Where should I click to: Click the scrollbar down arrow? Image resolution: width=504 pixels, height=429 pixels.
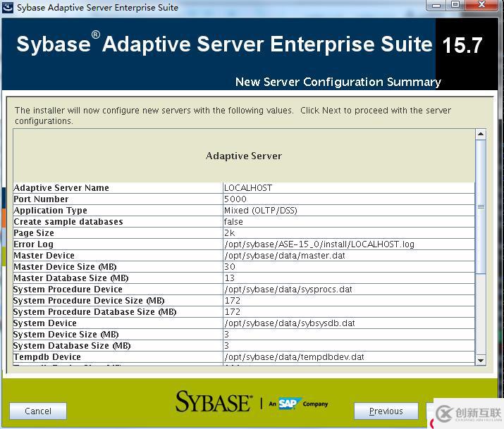481,360
